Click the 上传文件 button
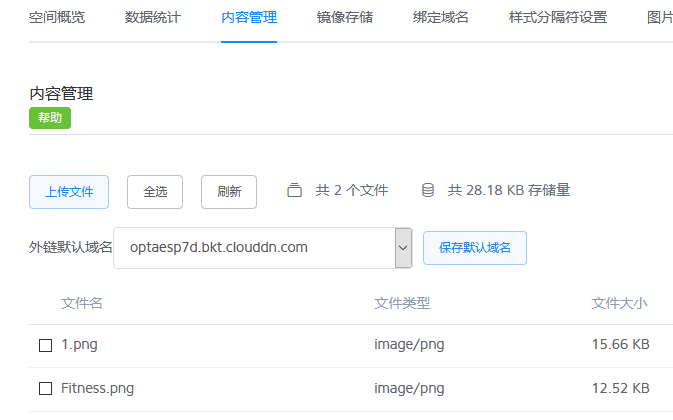This screenshot has width=673, height=420. tap(69, 192)
